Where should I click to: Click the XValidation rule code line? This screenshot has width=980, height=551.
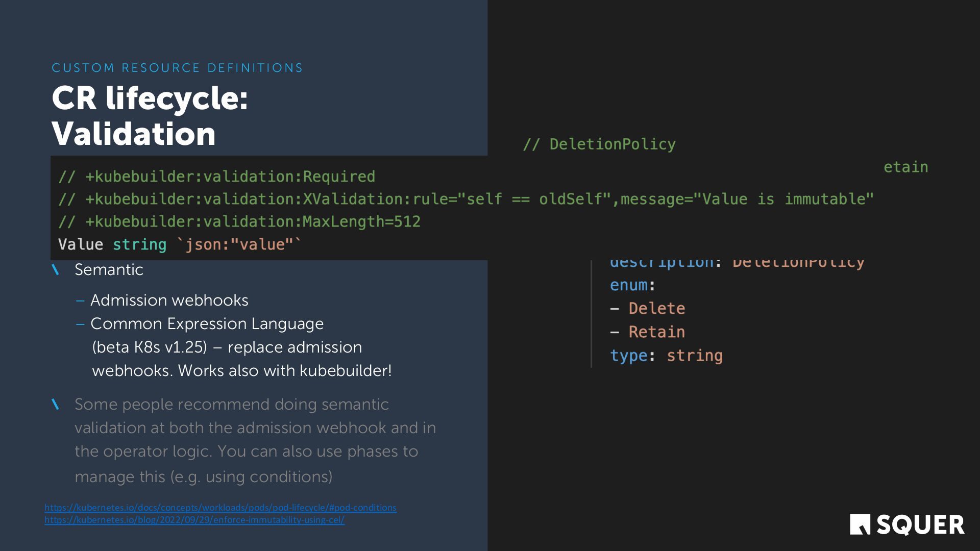click(x=465, y=199)
